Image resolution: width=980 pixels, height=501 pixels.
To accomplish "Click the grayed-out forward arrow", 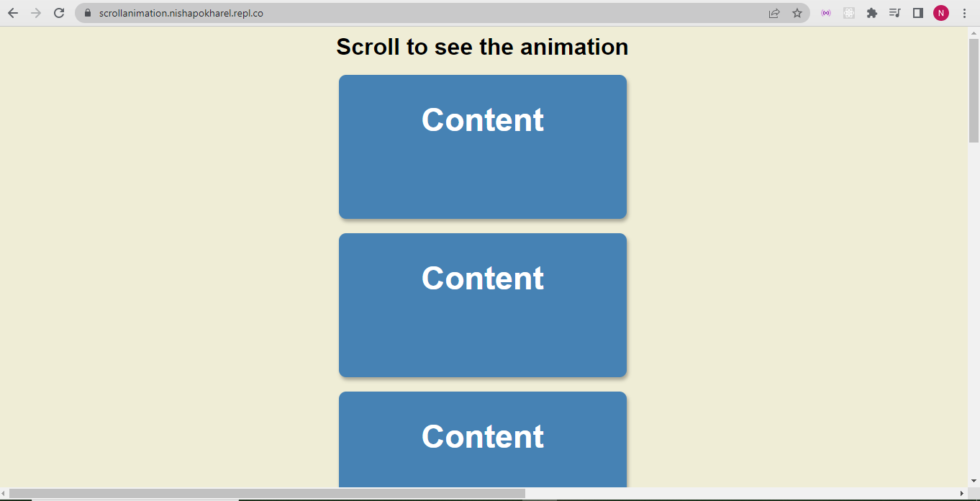I will pyautogui.click(x=37, y=12).
